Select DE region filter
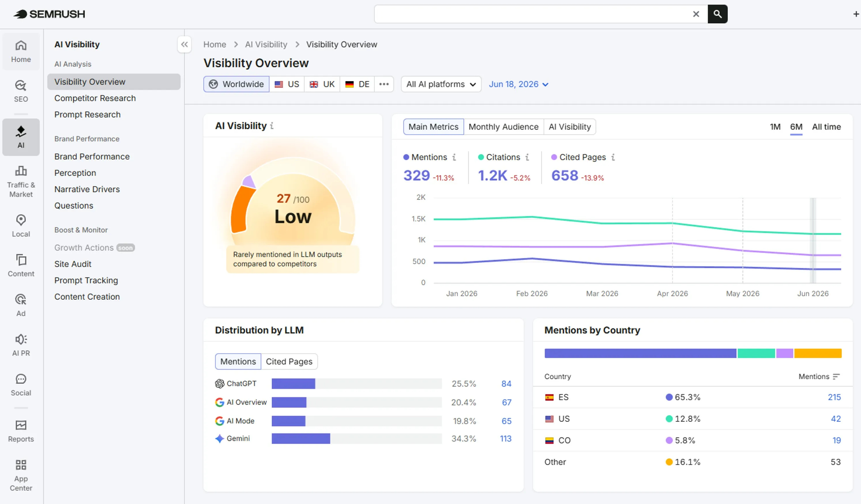This screenshot has width=861, height=504. [357, 84]
